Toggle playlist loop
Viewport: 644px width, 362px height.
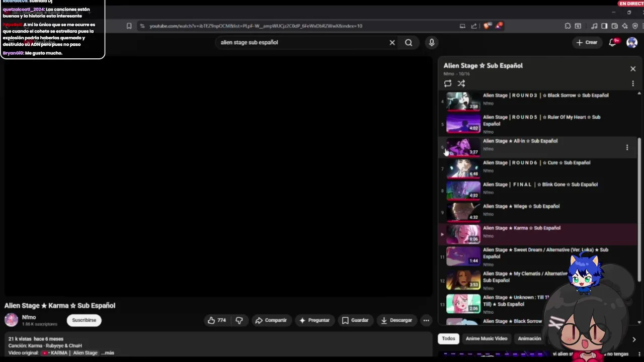(448, 83)
